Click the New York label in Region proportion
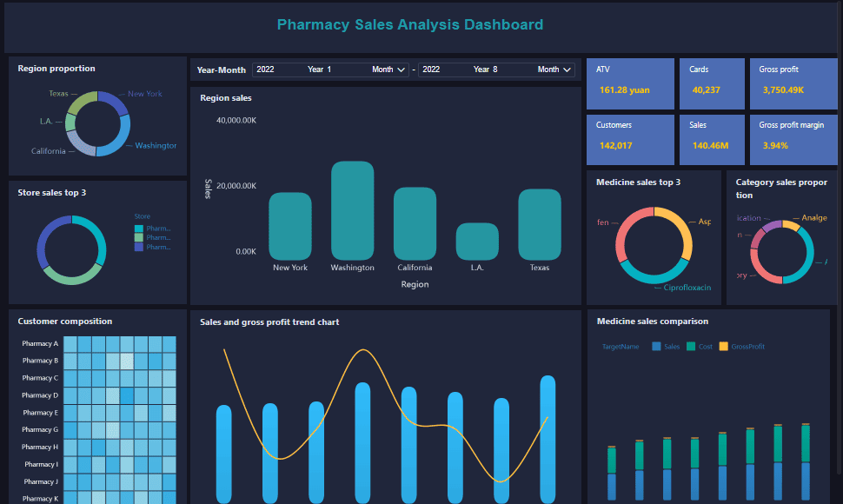 tap(144, 94)
